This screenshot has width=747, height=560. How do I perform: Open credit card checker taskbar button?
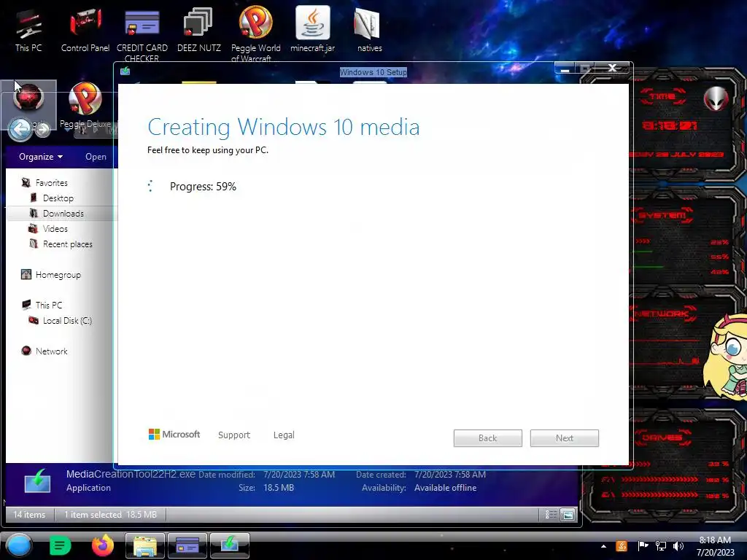187,545
